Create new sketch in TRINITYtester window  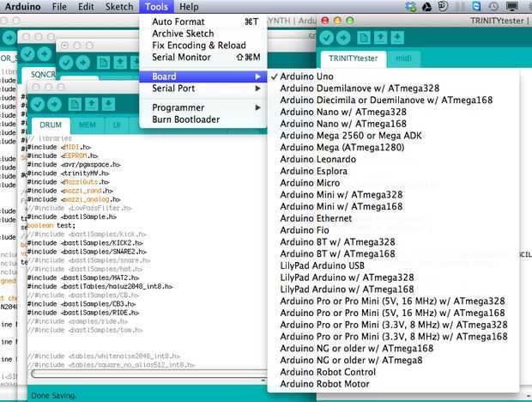coord(364,38)
